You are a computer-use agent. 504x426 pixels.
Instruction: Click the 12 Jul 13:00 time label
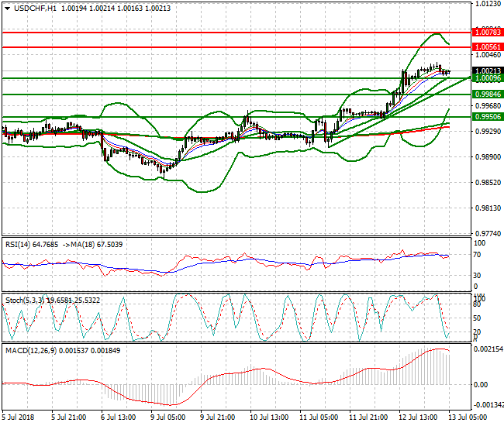point(418,417)
